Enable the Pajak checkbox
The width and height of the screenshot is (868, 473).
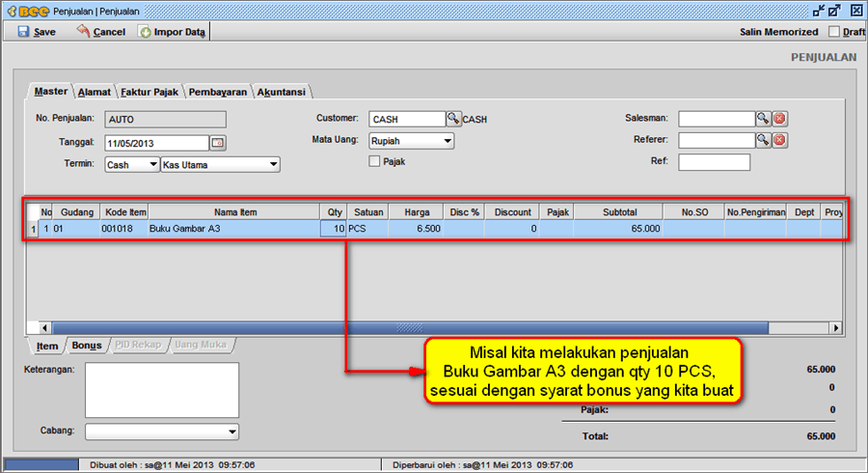click(x=375, y=161)
